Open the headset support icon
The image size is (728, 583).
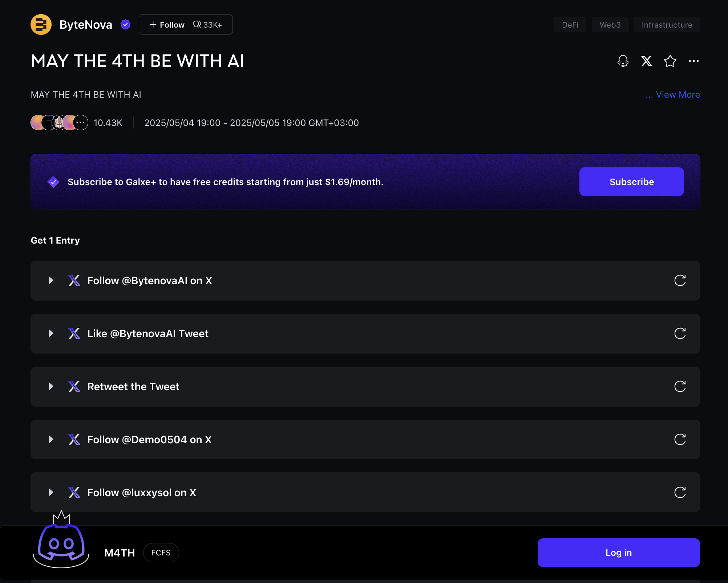(623, 61)
